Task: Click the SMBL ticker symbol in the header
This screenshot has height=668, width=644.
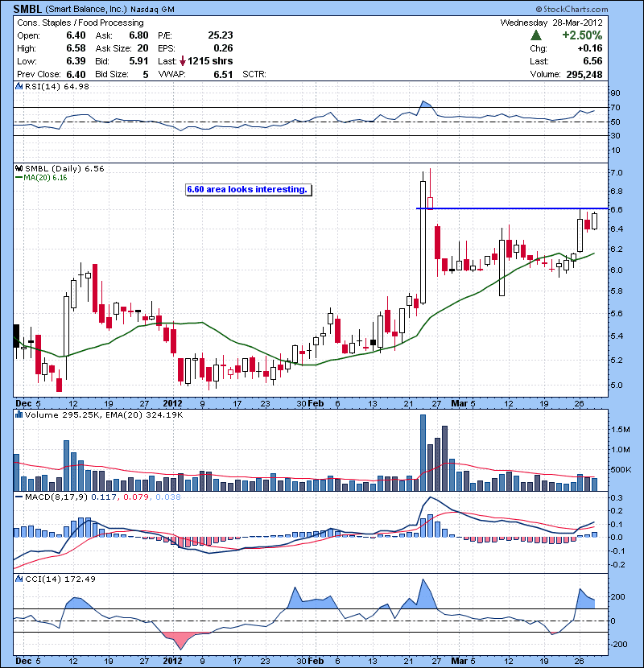Action: pyautogui.click(x=27, y=9)
